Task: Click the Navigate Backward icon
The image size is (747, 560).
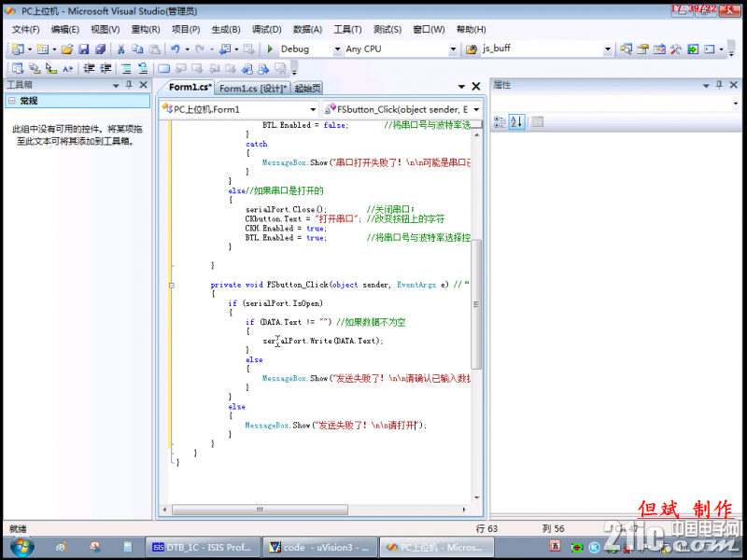Action: point(225,49)
